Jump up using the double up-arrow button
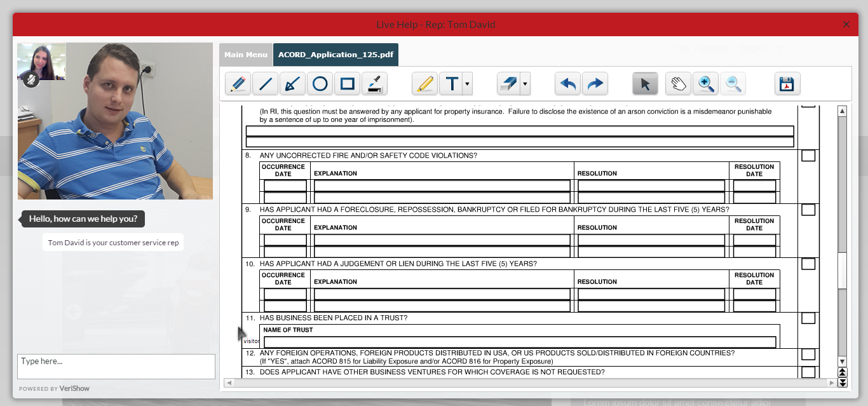This screenshot has width=868, height=406. [843, 372]
